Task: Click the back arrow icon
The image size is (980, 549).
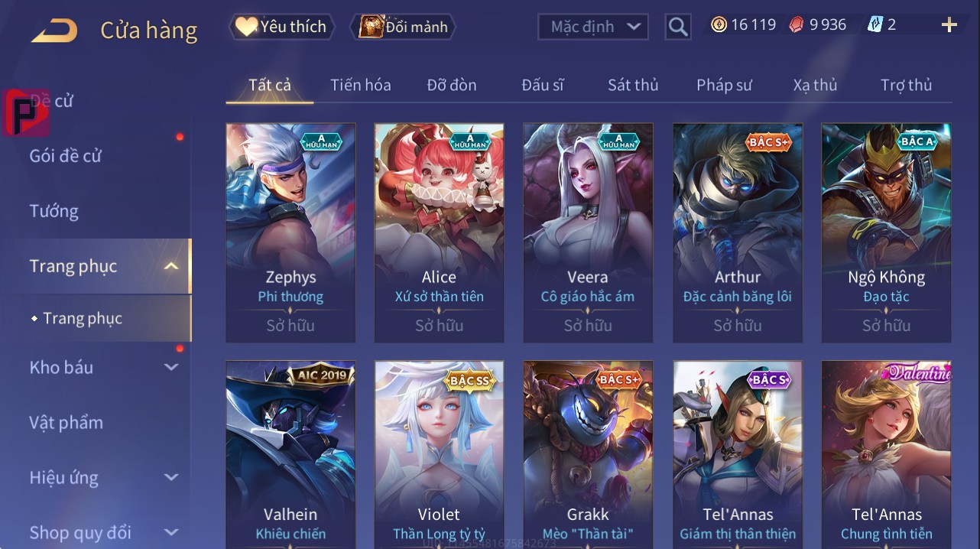Action: pos(54,31)
